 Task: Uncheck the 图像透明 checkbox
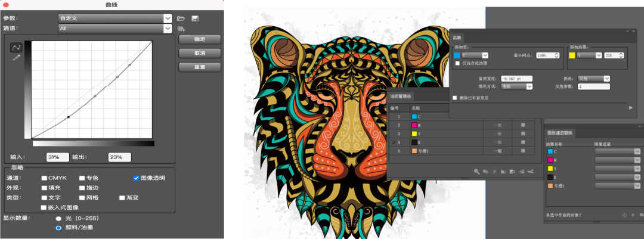coord(137,178)
